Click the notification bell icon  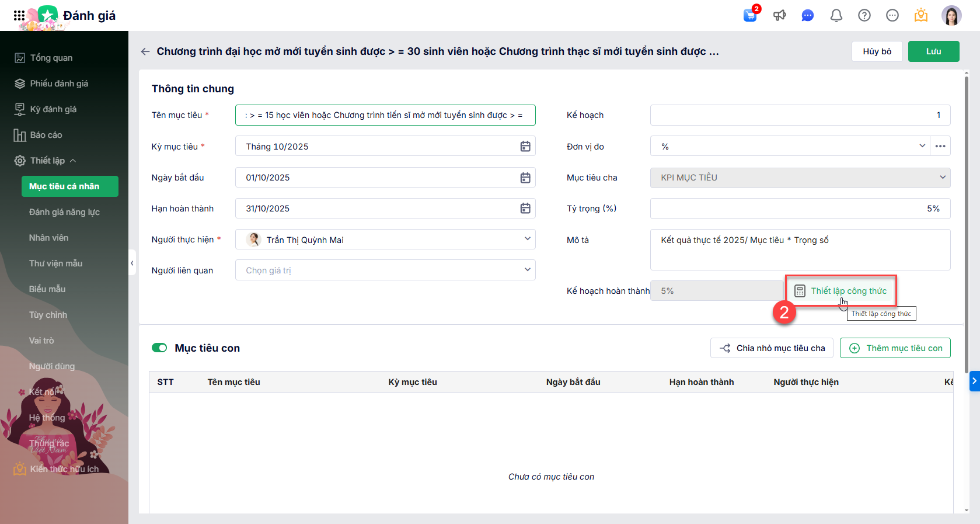pos(836,16)
